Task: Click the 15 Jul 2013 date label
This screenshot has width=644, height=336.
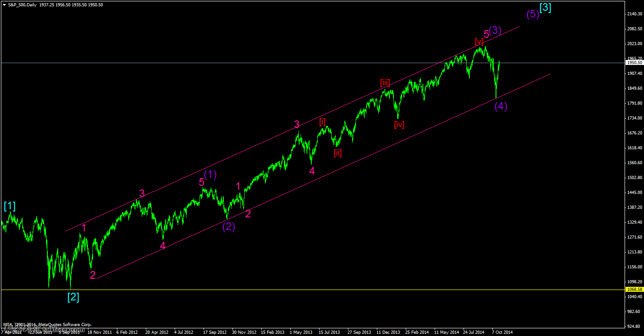Action: tap(329, 332)
